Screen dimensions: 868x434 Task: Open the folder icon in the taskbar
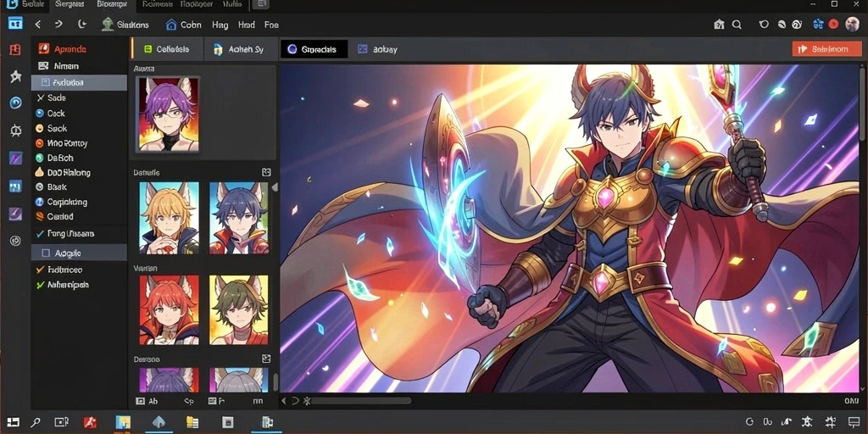coord(192,422)
